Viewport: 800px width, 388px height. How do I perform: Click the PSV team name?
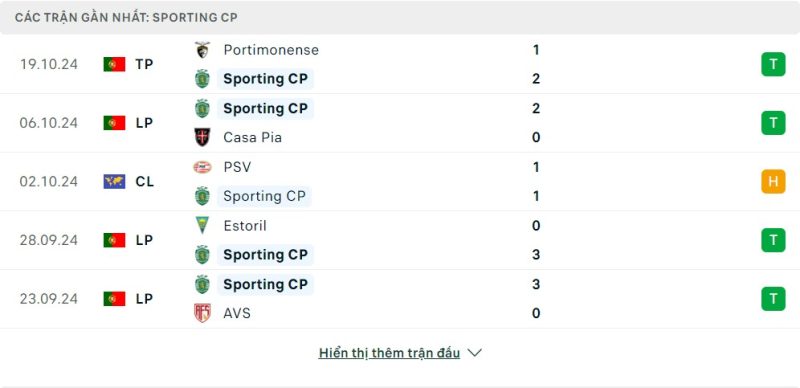tap(237, 167)
